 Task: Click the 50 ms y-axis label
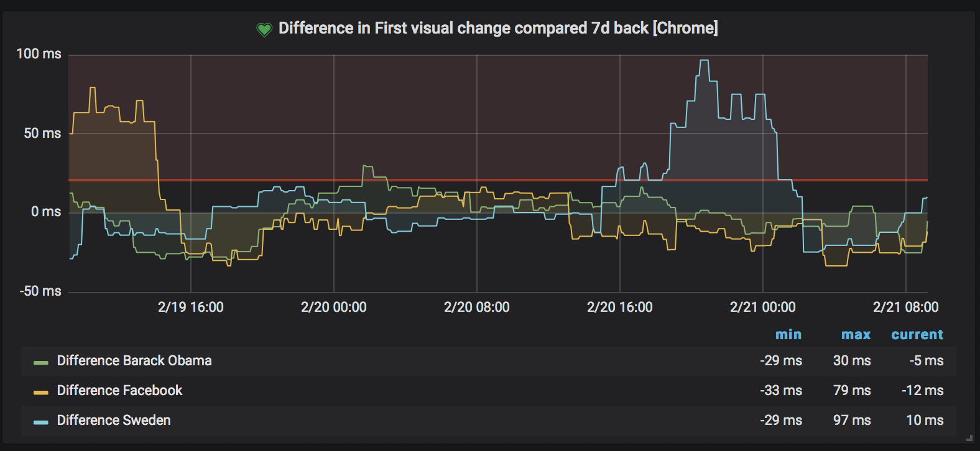coord(42,134)
